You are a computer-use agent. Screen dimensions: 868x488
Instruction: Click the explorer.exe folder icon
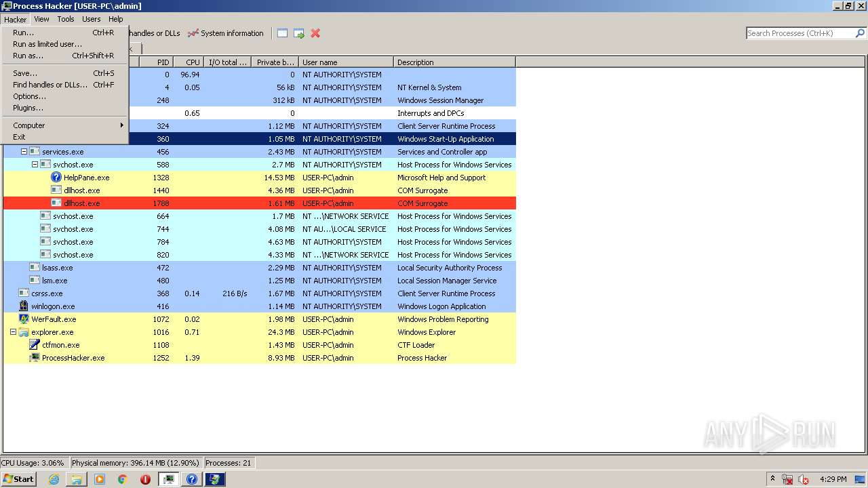tap(24, 332)
